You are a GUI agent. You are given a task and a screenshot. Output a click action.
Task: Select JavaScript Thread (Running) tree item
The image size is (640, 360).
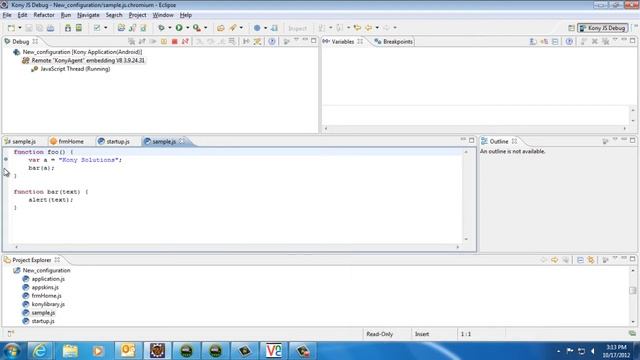coord(75,69)
